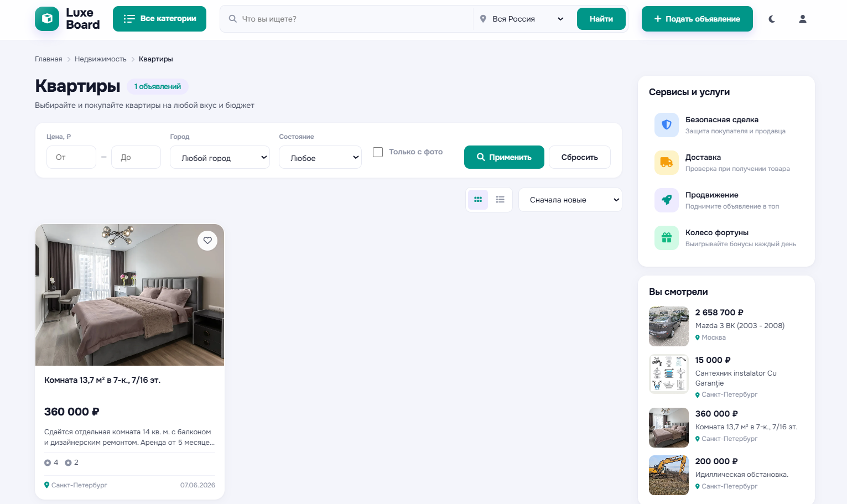This screenshot has width=847, height=504.
Task: Open the Продвижение service link
Action: point(726,200)
